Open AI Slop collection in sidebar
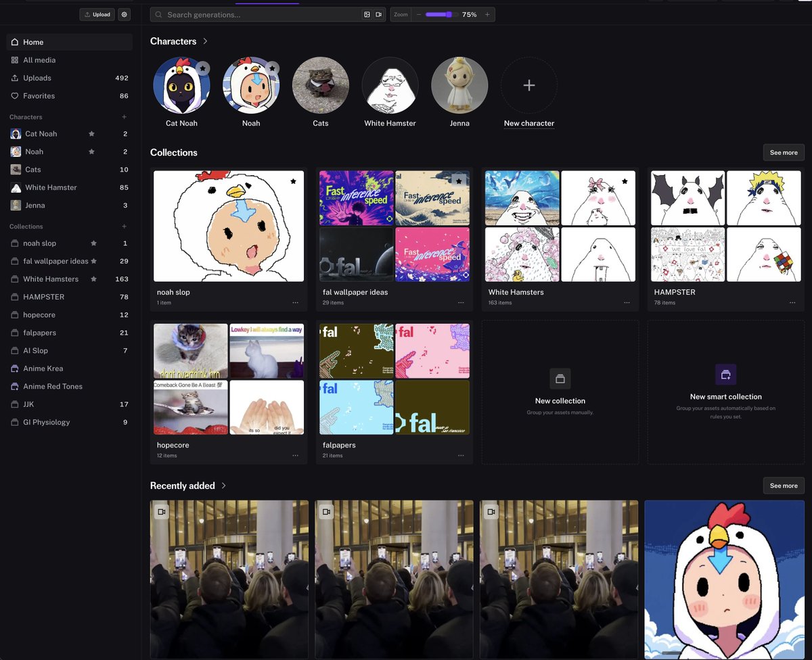The height and width of the screenshot is (660, 812). (69, 350)
